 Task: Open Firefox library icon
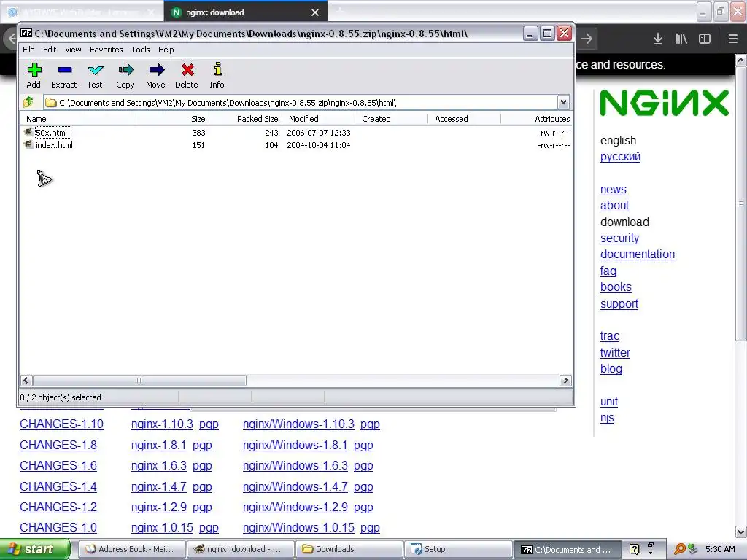click(x=681, y=39)
